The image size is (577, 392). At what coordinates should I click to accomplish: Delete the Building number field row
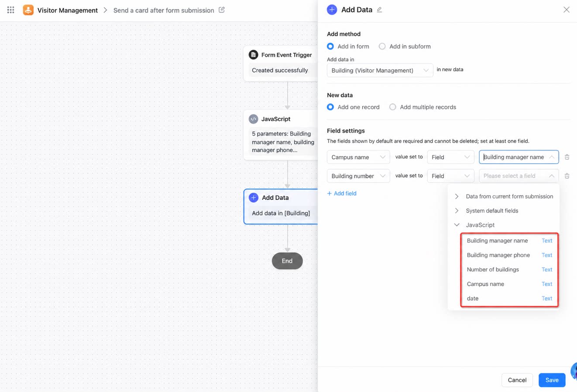pos(567,176)
